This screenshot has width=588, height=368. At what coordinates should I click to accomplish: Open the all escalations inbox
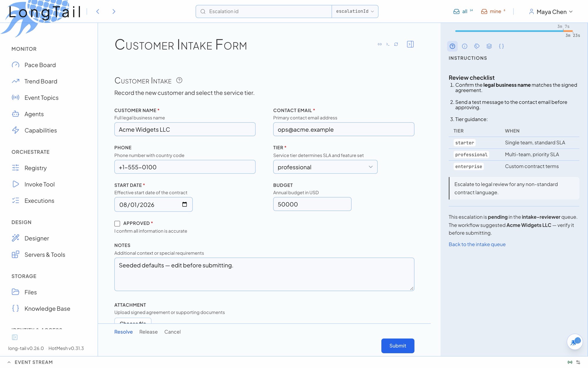coord(463,11)
